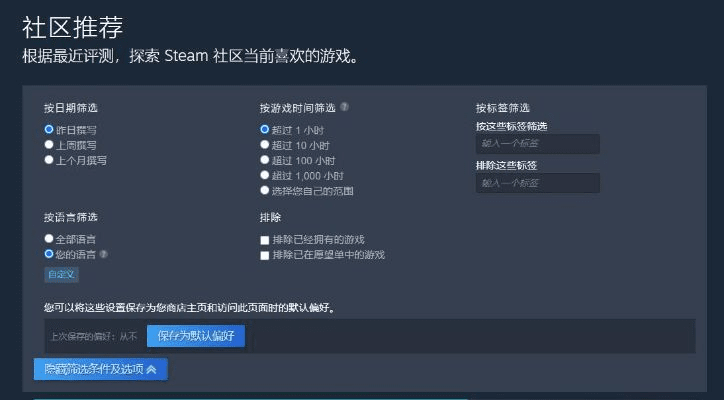Screen dimensions: 724x400
Task: Click the 保存为默认偏好 button
Action: coord(196,336)
